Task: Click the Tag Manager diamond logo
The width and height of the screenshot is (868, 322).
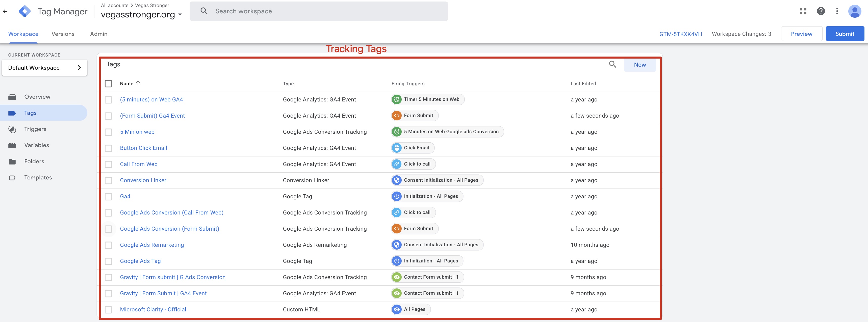Action: 24,11
